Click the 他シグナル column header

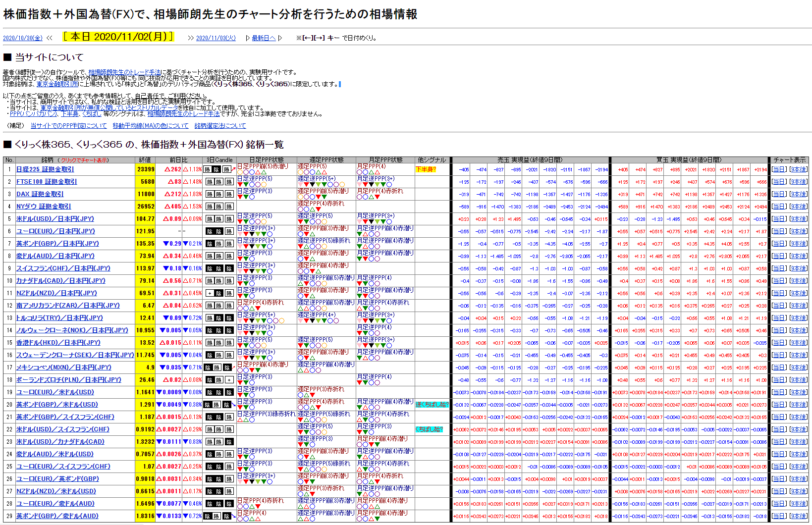(432, 160)
